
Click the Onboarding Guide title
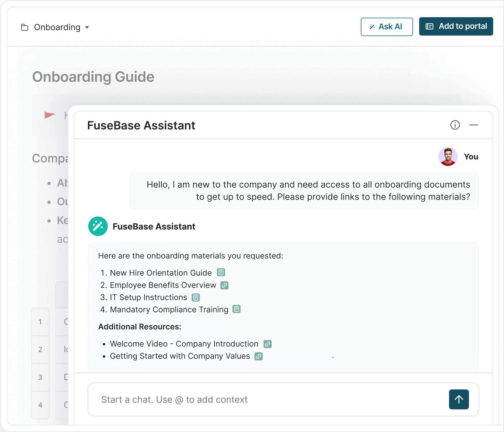point(93,77)
